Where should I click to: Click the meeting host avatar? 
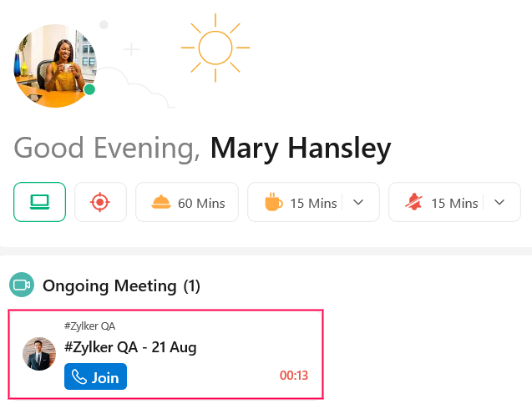point(39,354)
